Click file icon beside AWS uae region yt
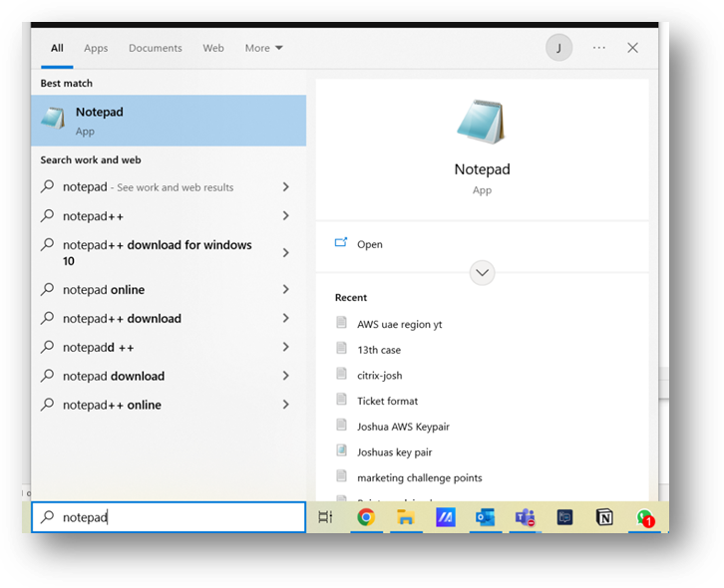Screen dimensions: 724x588 pyautogui.click(x=341, y=322)
